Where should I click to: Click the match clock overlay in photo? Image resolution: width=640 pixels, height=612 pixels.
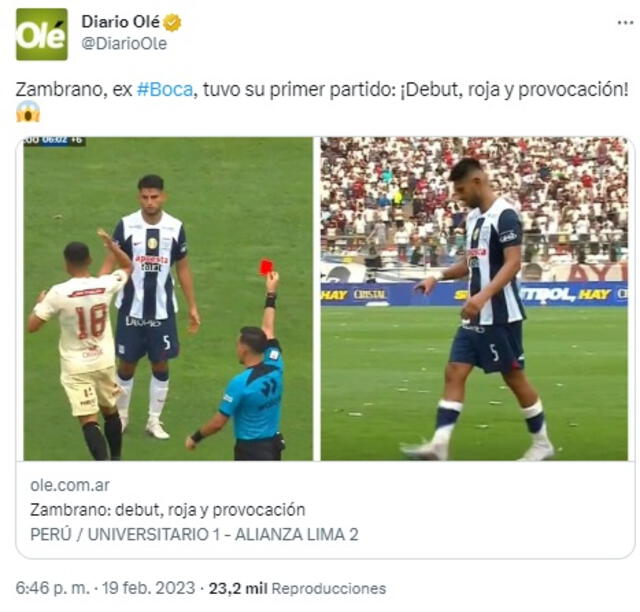click(x=54, y=141)
